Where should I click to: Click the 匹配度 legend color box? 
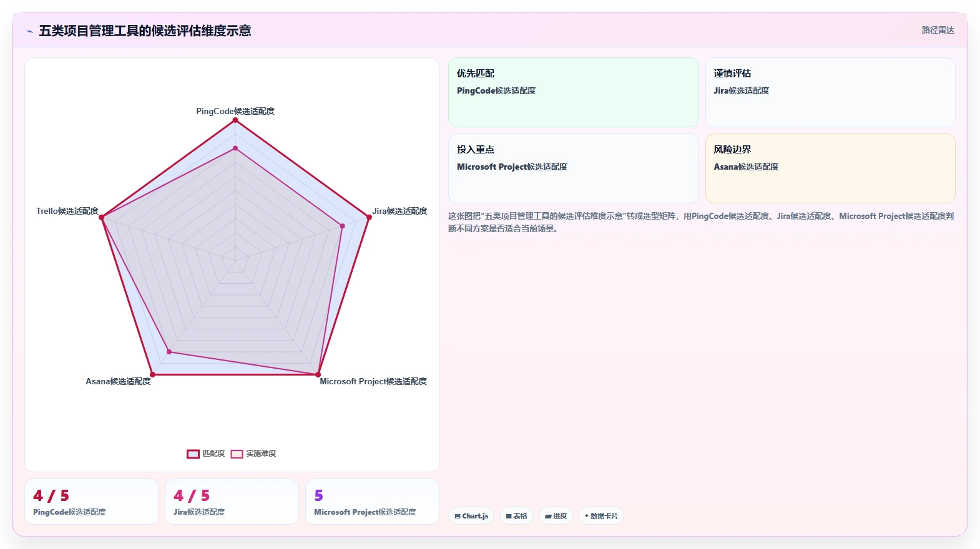point(193,454)
